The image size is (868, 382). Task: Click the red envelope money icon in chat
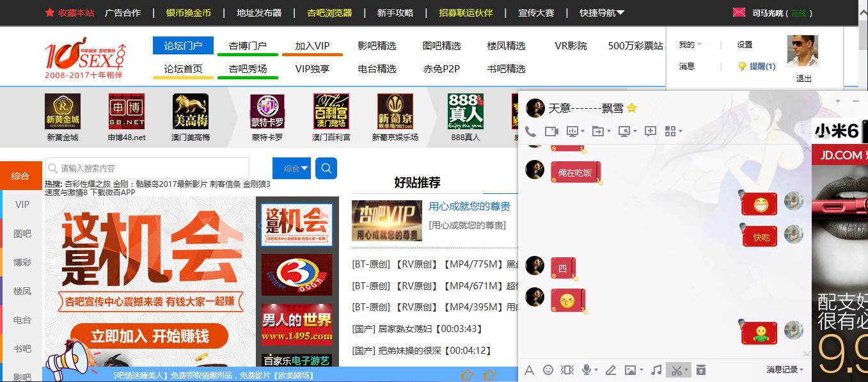tap(700, 370)
